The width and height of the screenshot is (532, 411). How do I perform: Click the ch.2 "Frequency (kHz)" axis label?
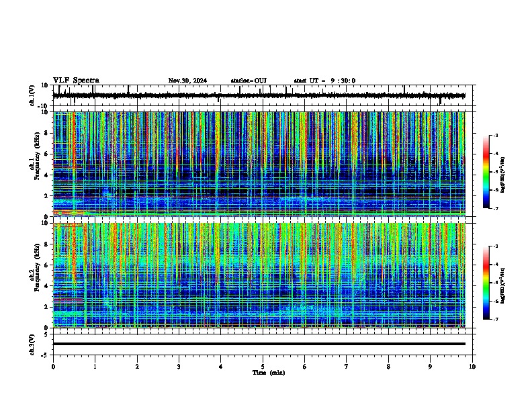point(37,267)
